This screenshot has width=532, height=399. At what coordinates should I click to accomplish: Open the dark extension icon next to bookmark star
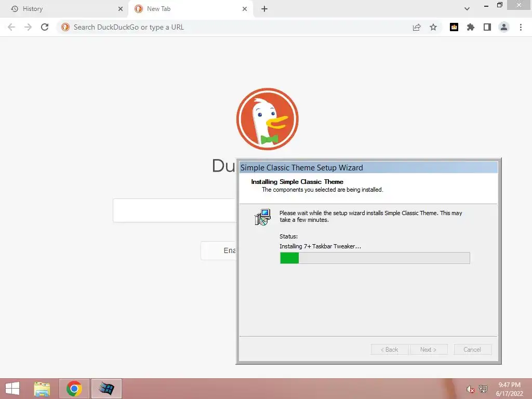(454, 27)
